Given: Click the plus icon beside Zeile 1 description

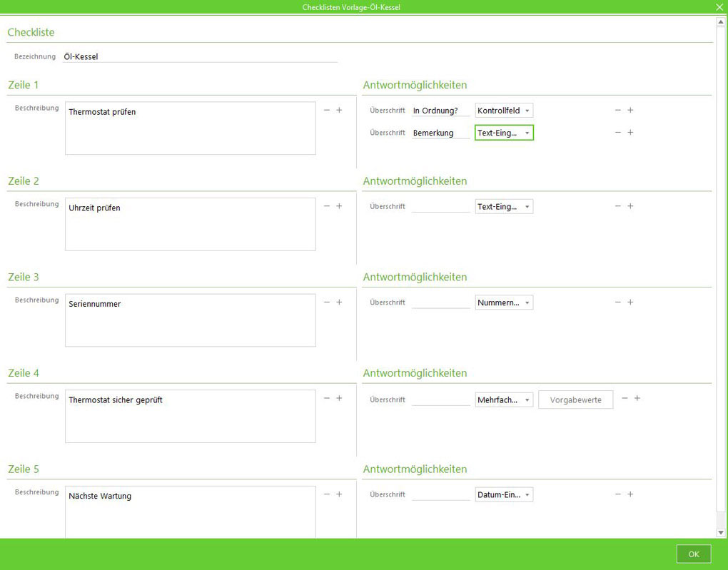Looking at the screenshot, I should coord(339,110).
